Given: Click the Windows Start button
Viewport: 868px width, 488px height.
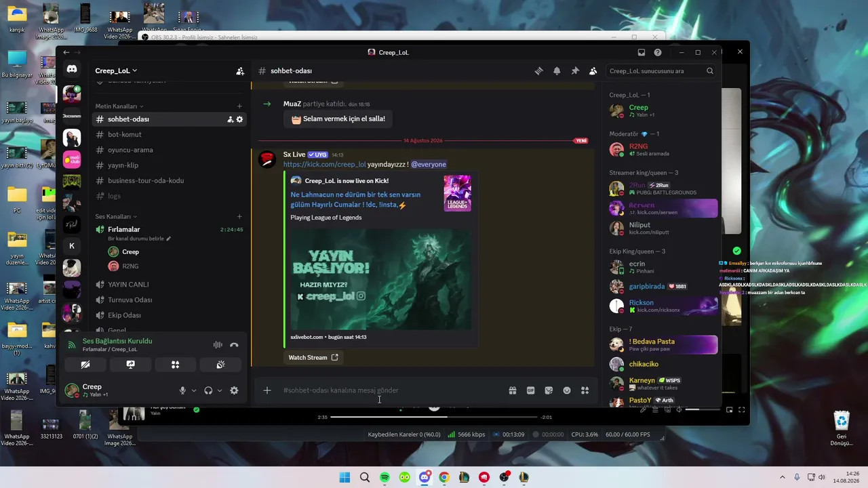Looking at the screenshot, I should [344, 477].
